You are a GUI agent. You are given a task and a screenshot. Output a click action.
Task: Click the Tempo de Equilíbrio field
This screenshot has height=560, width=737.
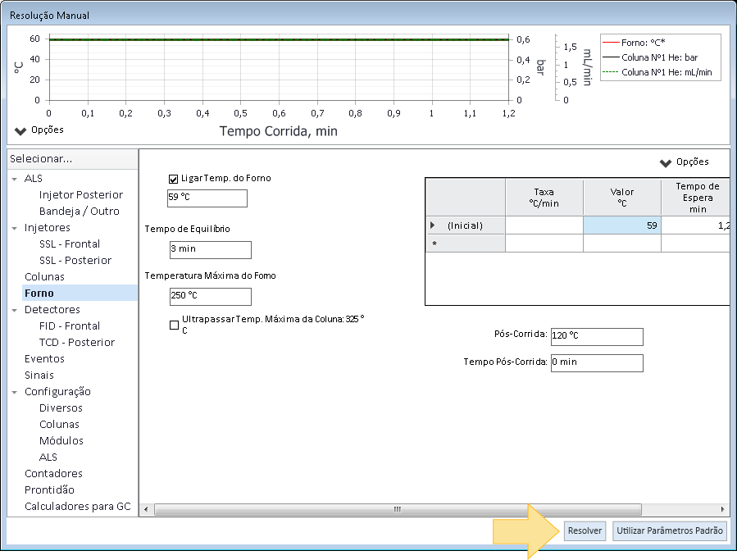coord(211,250)
